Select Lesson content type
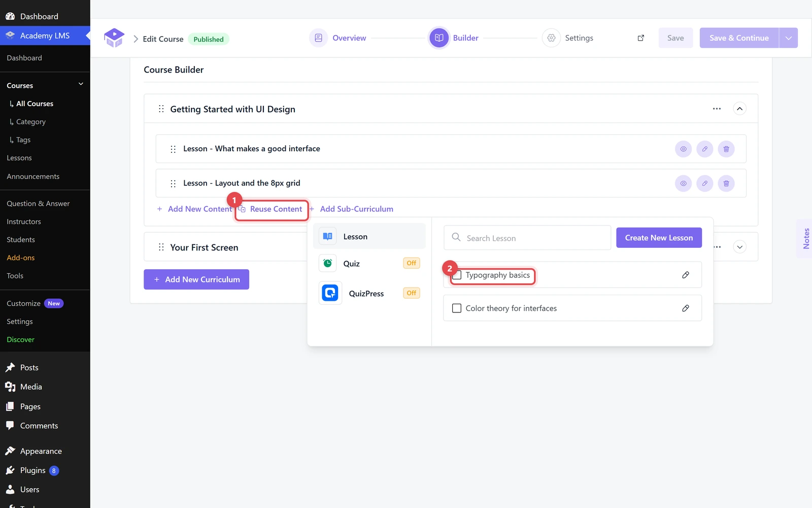Screen dimensions: 812x508 click(369, 236)
